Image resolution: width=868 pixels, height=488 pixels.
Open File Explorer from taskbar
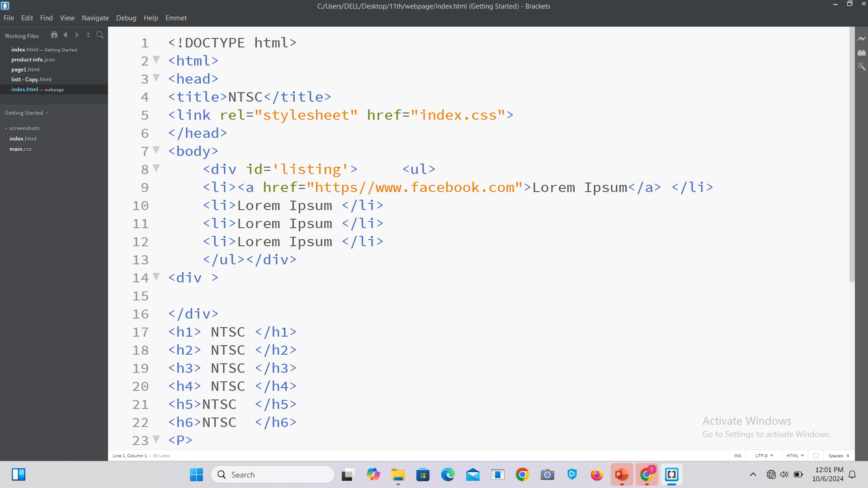pyautogui.click(x=398, y=474)
